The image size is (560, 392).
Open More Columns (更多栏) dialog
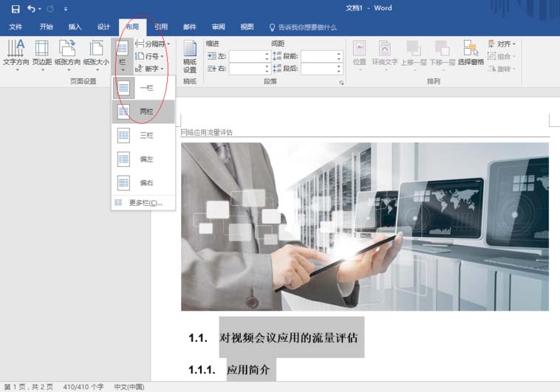[144, 202]
